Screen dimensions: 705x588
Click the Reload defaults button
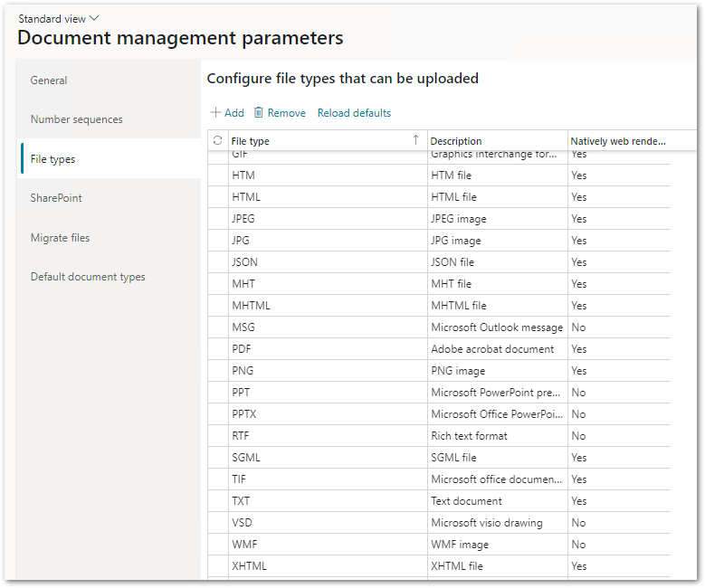[x=354, y=113]
